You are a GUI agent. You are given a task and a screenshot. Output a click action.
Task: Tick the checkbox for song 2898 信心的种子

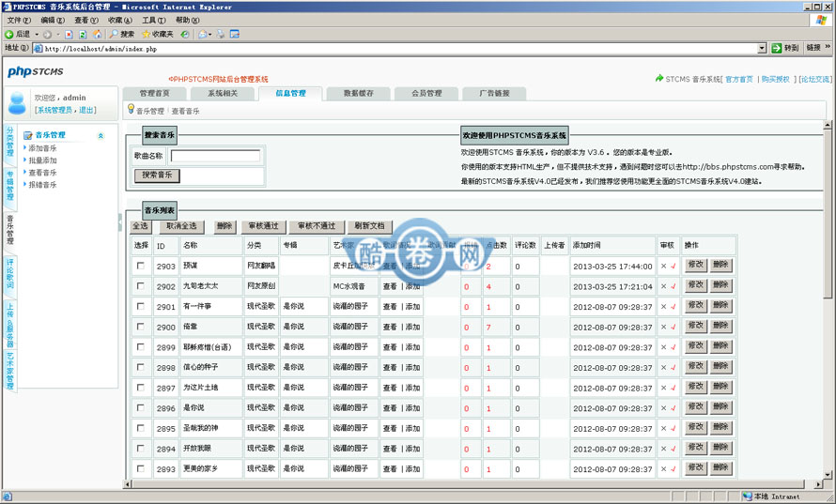pyautogui.click(x=141, y=367)
